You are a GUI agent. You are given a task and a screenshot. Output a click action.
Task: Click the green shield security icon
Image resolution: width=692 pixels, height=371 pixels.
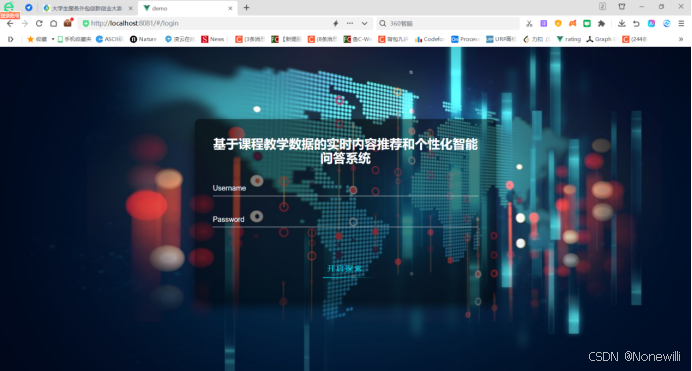pos(86,23)
